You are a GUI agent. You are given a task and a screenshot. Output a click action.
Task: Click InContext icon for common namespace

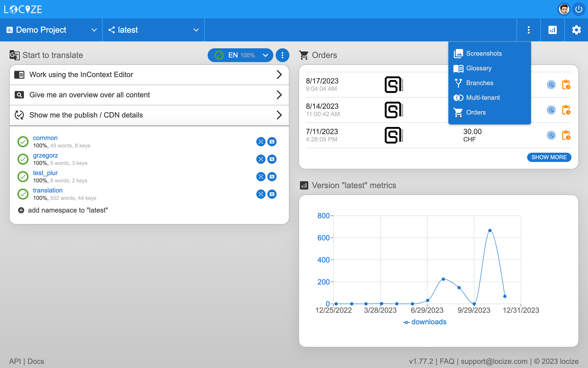(261, 142)
